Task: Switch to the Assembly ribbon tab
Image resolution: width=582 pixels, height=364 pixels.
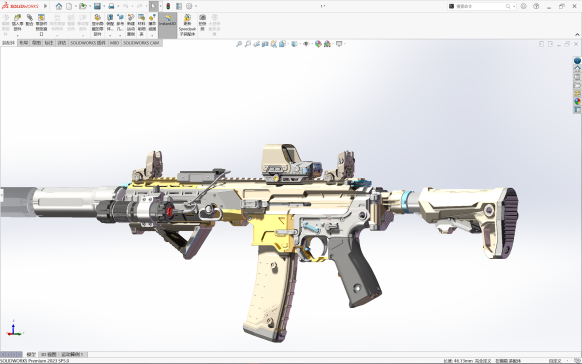Action: [x=9, y=43]
